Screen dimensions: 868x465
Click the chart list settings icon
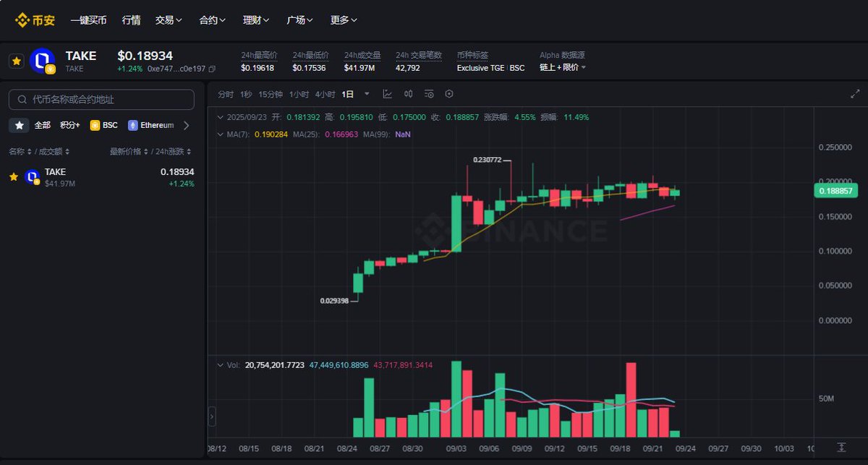tap(429, 94)
